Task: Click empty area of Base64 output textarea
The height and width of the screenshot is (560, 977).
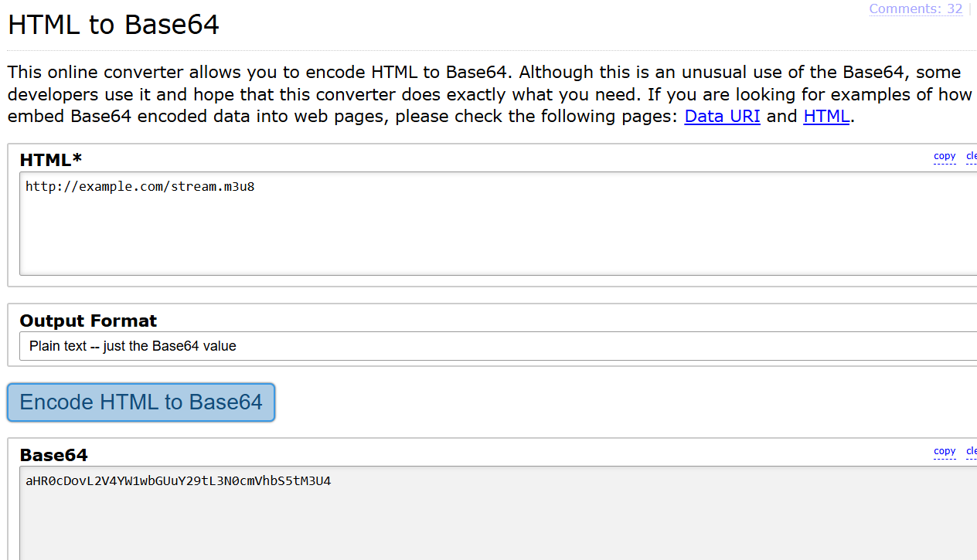Action: tap(464, 525)
